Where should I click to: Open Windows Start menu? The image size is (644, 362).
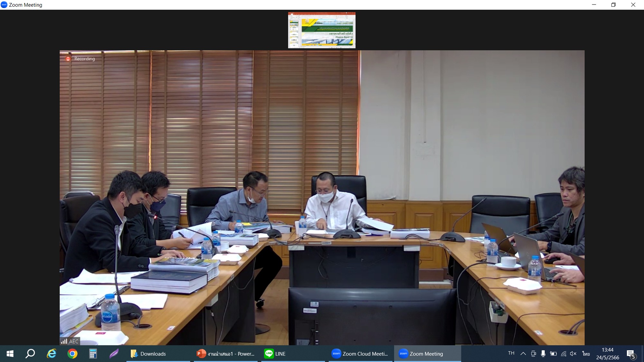tap(10, 354)
